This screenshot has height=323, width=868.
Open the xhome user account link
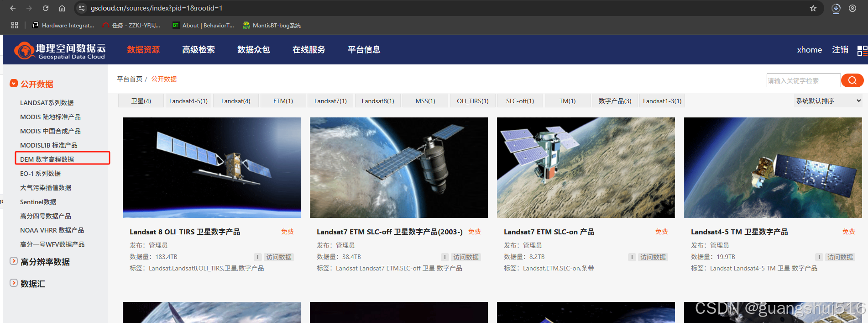(x=810, y=49)
